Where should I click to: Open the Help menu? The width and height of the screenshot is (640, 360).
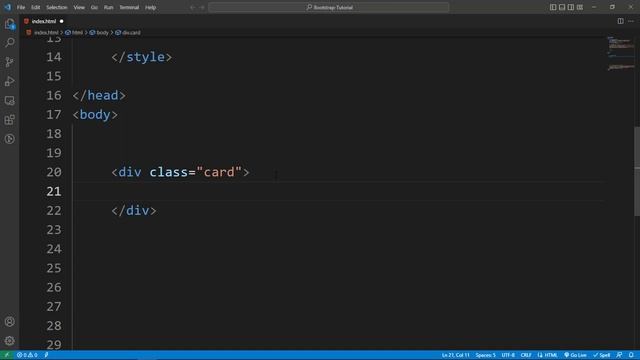(151, 7)
